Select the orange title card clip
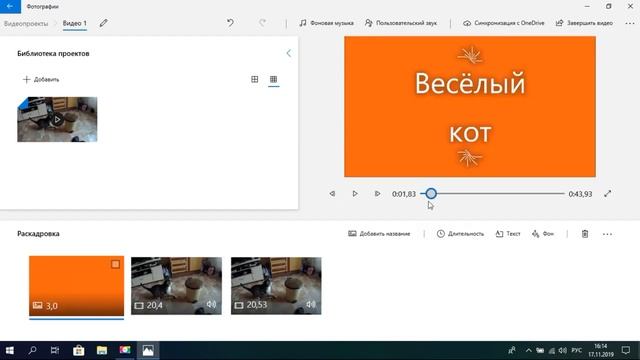The width and height of the screenshot is (640, 360). click(x=76, y=286)
